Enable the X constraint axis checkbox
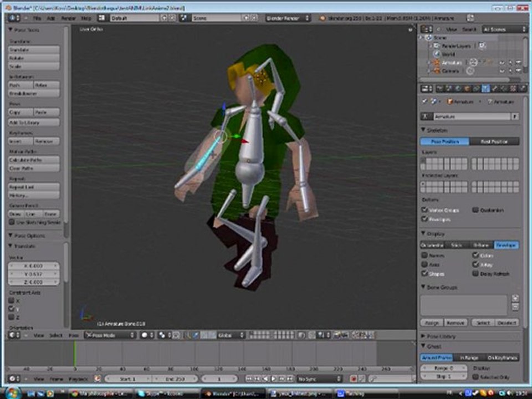The height and width of the screenshot is (399, 532). click(11, 300)
